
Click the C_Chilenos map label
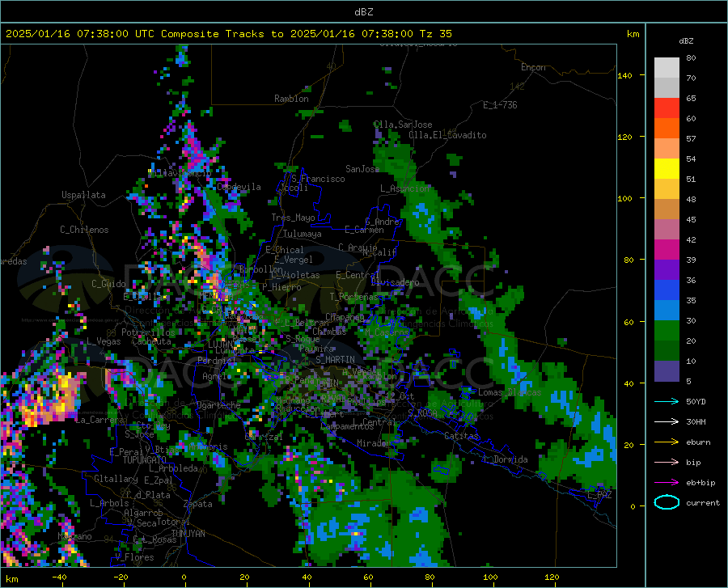[x=84, y=230]
